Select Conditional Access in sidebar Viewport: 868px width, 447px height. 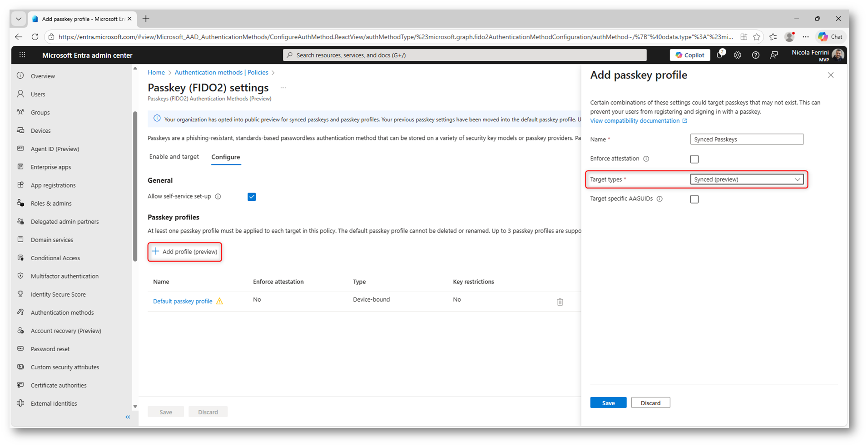tap(55, 258)
